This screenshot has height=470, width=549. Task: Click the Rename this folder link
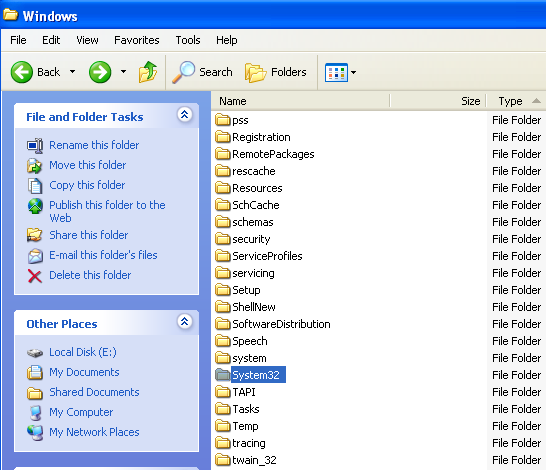pos(94,145)
